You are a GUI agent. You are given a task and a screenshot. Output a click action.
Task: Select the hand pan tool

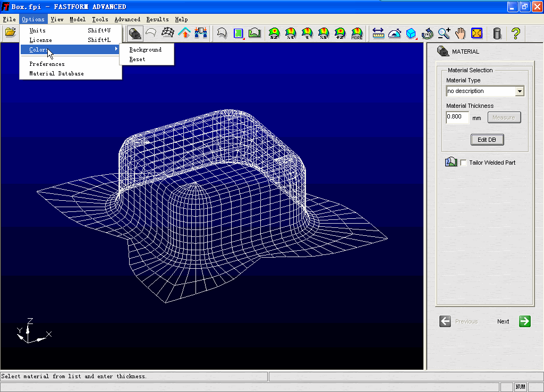click(x=461, y=33)
